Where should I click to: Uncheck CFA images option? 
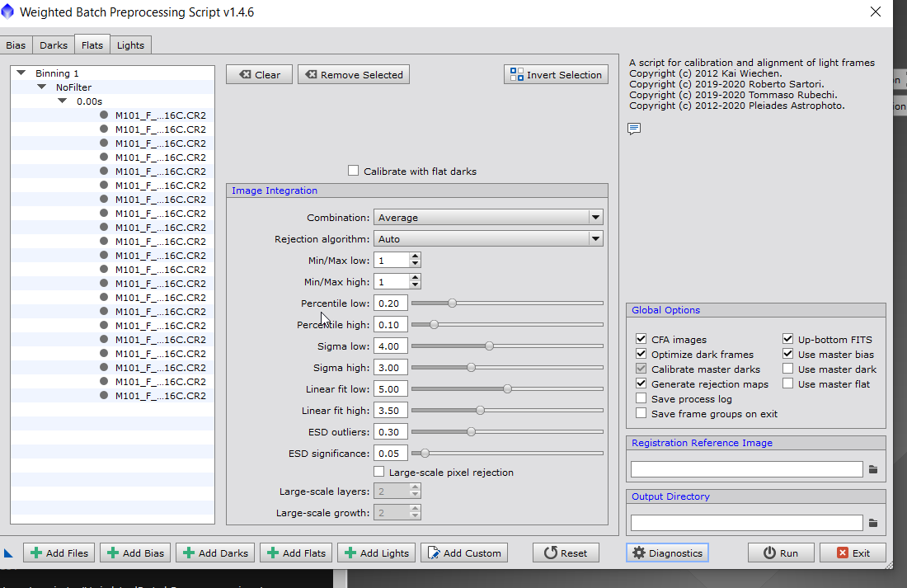click(x=641, y=339)
